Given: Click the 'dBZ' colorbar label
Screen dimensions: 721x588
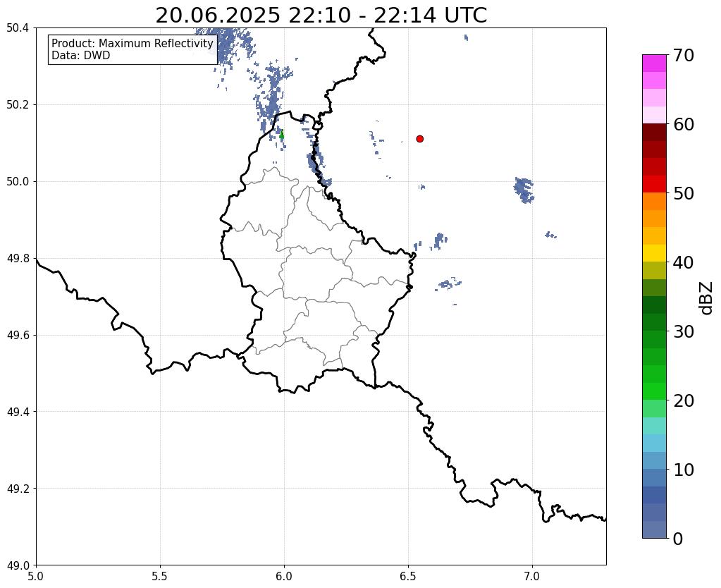Looking at the screenshot, I should click(707, 298).
